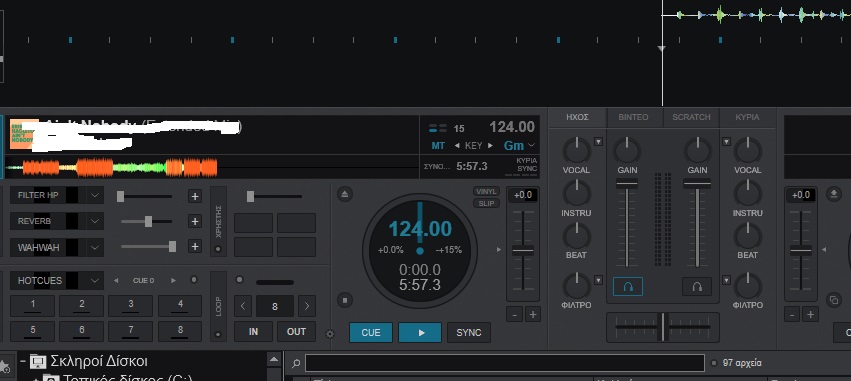This screenshot has height=381, width=851.
Task: Click the search magnifier icon
Action: (x=296, y=363)
